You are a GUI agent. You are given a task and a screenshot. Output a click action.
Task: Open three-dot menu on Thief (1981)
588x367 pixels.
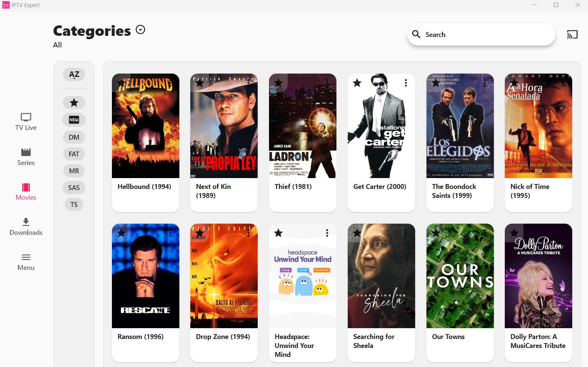point(327,83)
